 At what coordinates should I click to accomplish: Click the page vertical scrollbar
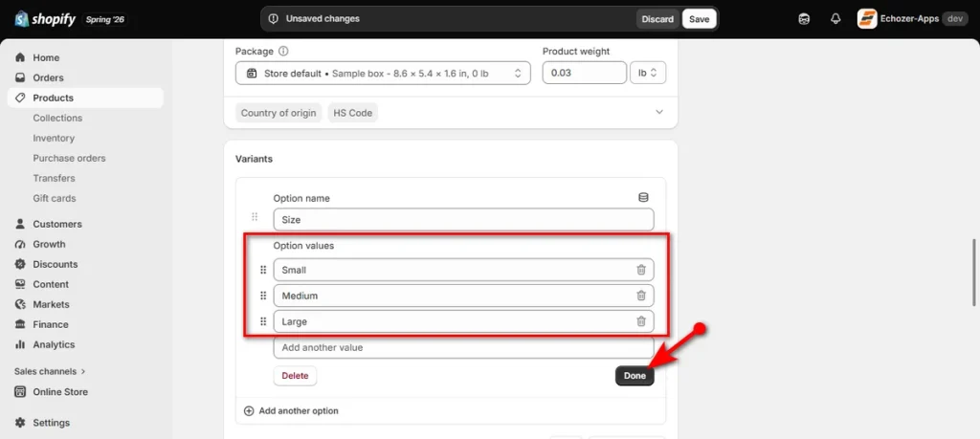975,273
